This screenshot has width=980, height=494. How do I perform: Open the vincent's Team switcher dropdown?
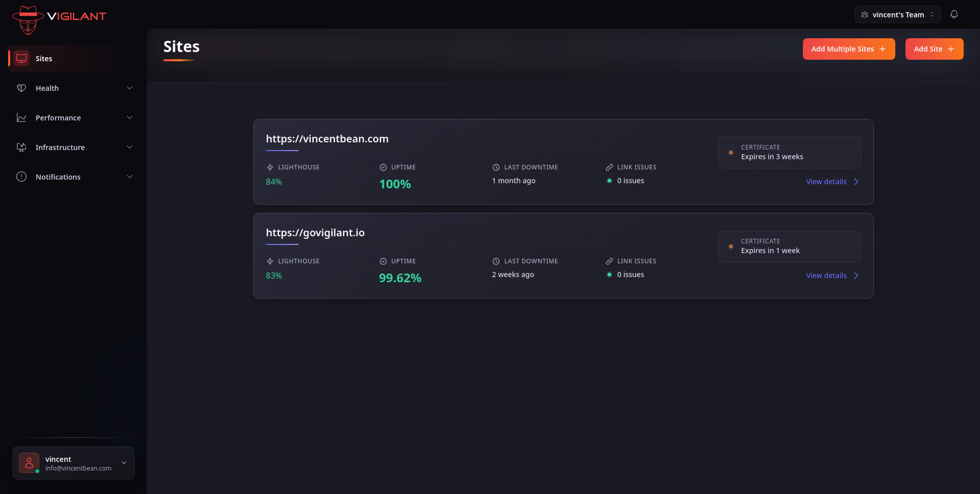tap(897, 14)
